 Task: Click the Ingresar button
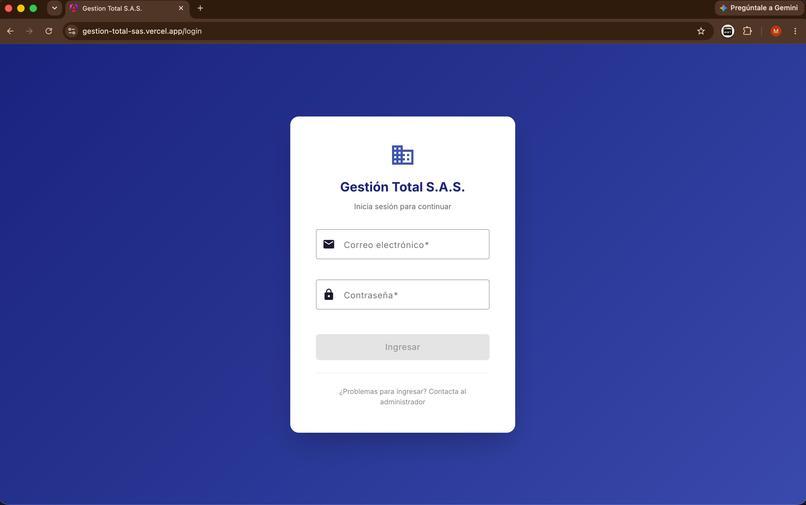402,347
